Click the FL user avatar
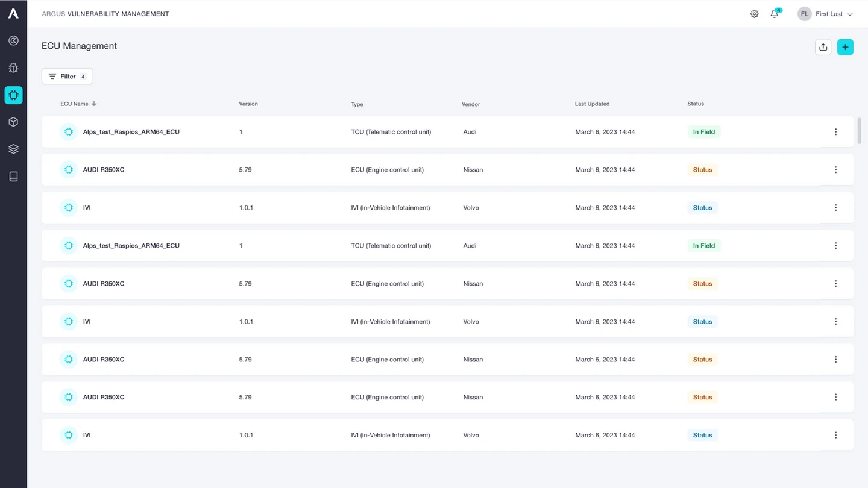 point(804,14)
